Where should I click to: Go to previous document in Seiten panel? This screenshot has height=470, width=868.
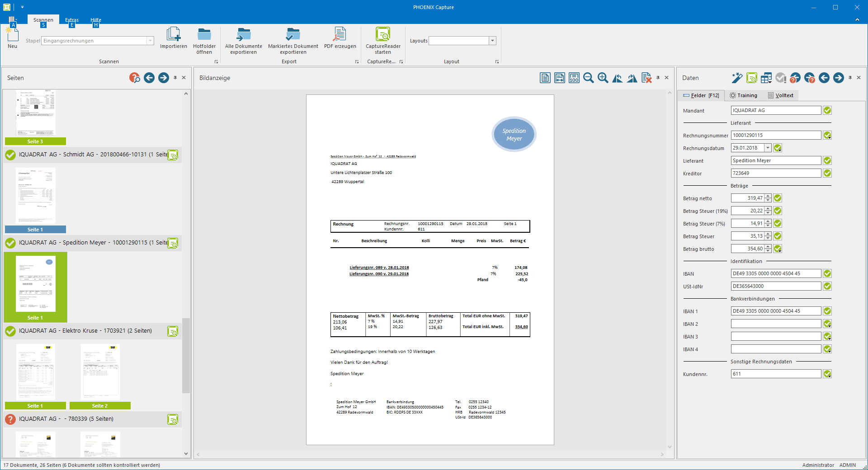click(x=149, y=78)
